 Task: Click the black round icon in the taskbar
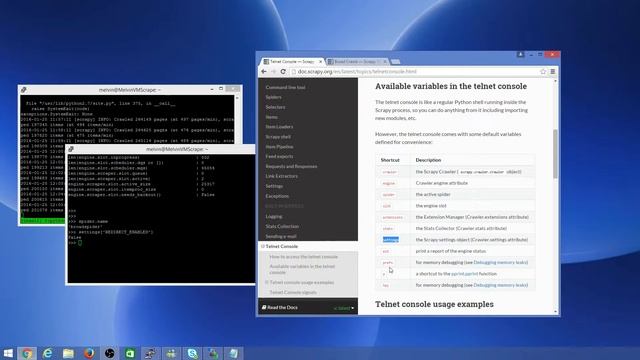click(x=109, y=353)
